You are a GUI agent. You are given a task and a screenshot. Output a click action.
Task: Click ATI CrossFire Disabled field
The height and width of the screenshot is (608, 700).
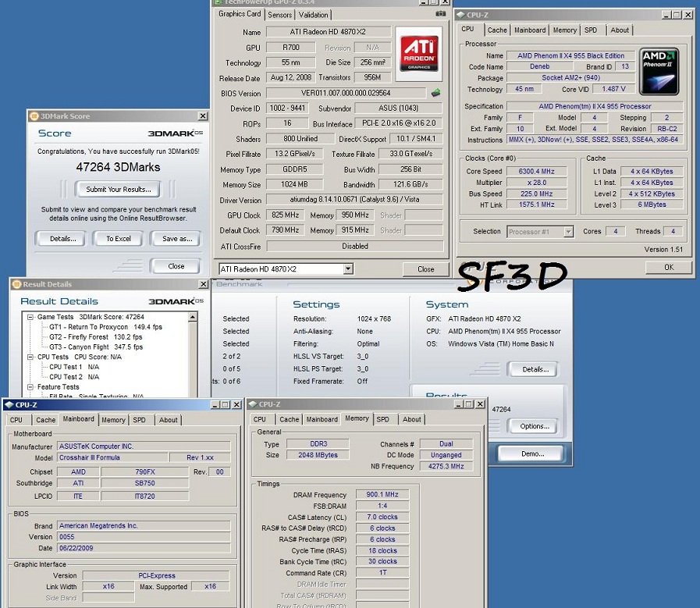point(355,246)
